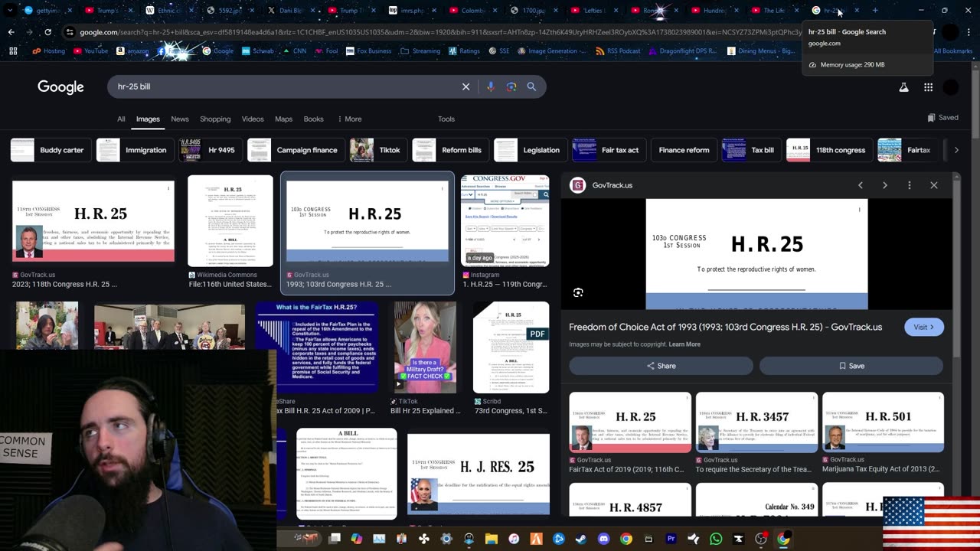The height and width of the screenshot is (551, 980).
Task: Open three-dot options in preview panel
Action: click(910, 185)
